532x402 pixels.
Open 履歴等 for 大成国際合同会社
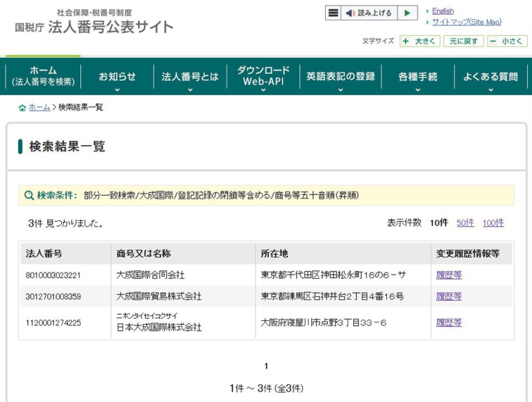click(448, 275)
